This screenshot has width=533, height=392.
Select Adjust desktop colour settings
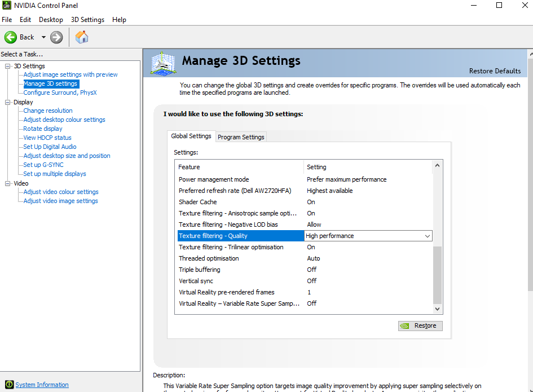(63, 119)
